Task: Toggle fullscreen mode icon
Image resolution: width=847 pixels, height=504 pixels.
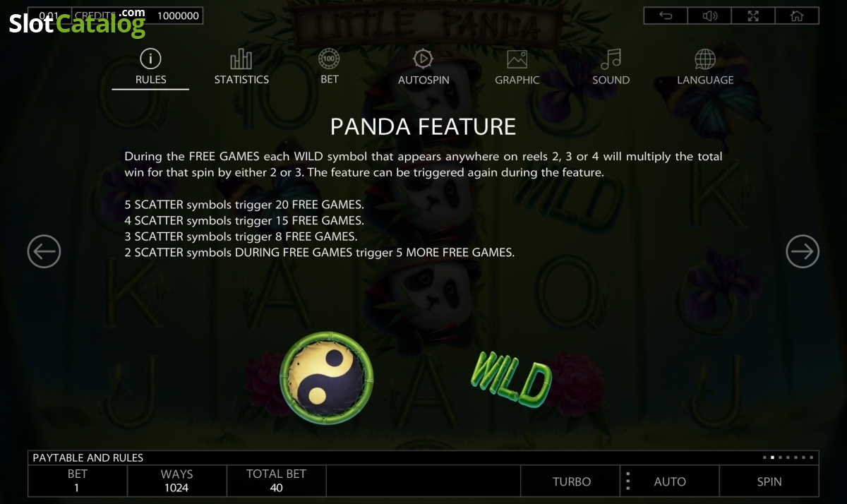Action: pyautogui.click(x=753, y=16)
